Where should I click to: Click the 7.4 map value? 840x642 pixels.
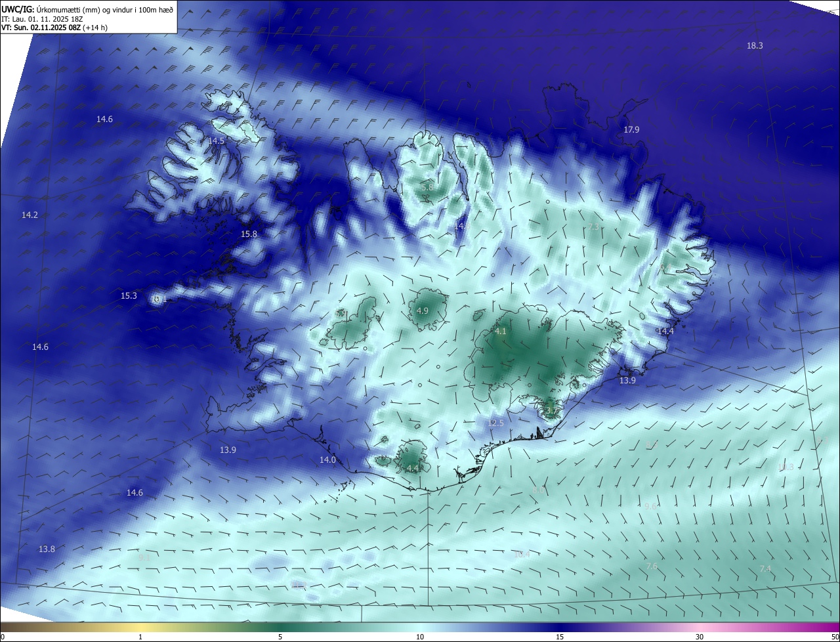765,568
